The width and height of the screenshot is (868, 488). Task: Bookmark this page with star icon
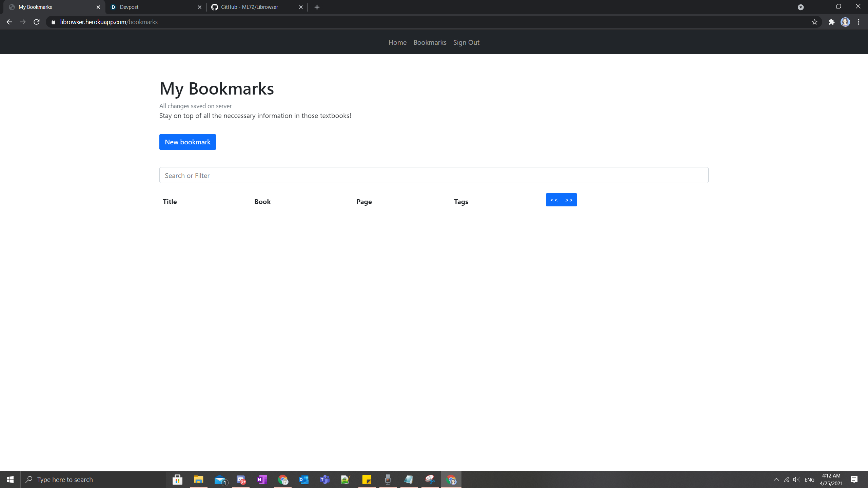point(814,22)
